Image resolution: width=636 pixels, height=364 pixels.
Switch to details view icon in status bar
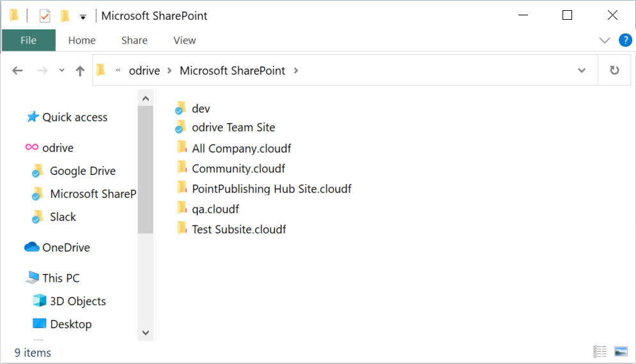600,352
